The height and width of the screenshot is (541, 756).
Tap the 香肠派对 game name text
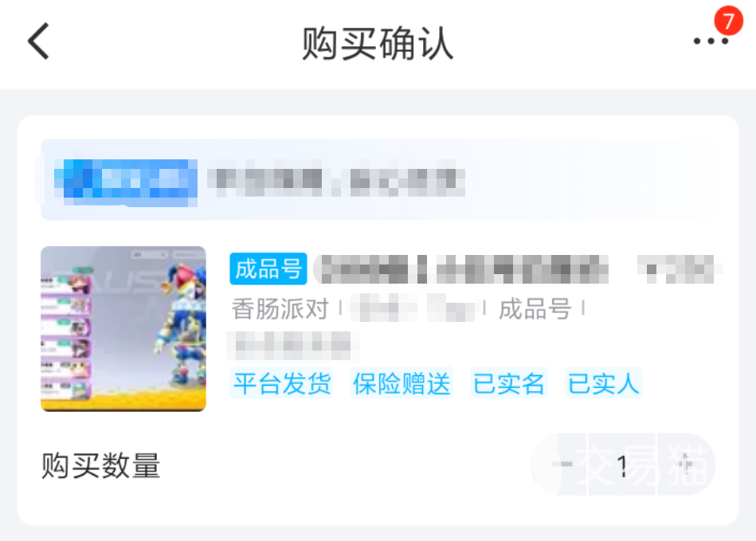point(280,308)
